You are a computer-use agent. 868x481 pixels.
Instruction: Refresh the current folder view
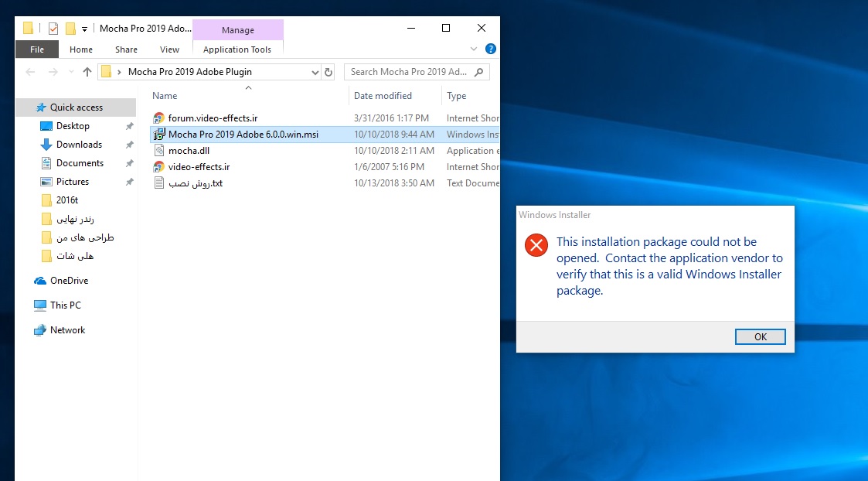coord(328,71)
